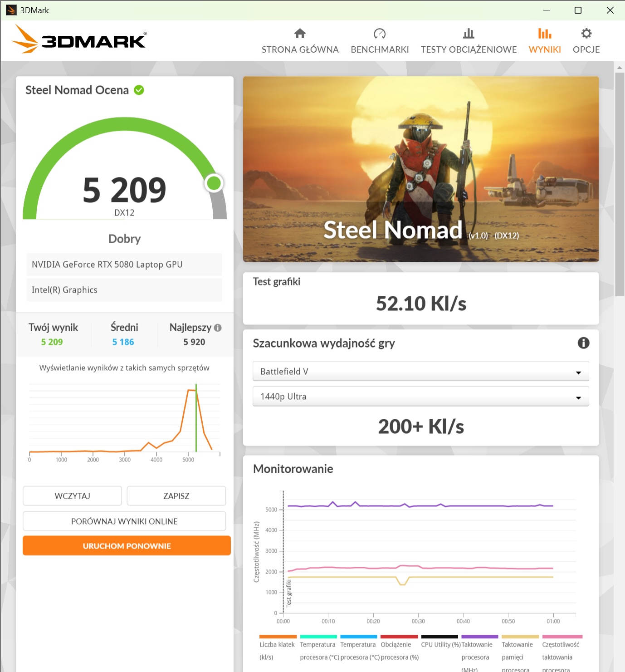Click the Steel Nomad Ocena heading
Viewport: 625px width, 672px height.
coord(77,90)
